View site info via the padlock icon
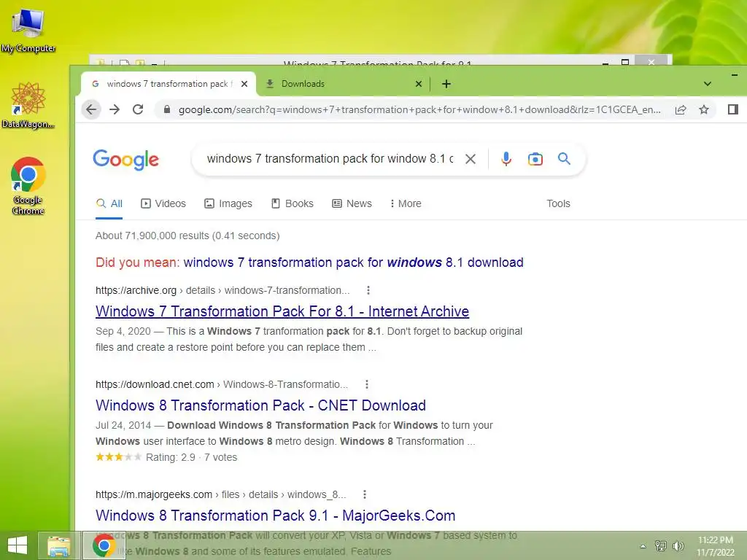The width and height of the screenshot is (747, 560). (167, 109)
